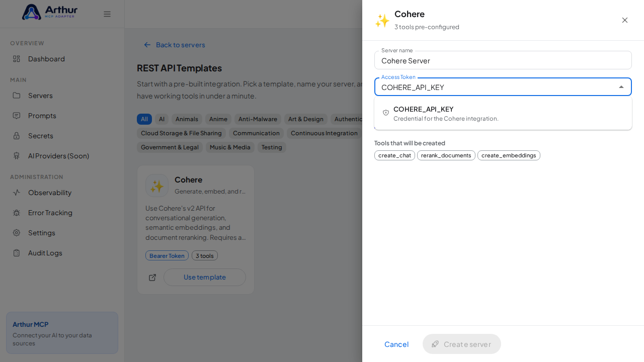This screenshot has height=362, width=644.
Task: Click the Use template button
Action: (x=205, y=278)
